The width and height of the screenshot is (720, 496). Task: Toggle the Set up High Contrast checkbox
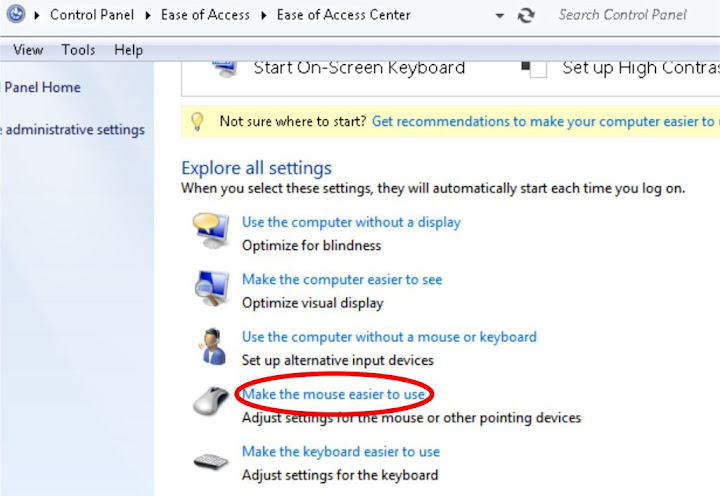pos(539,69)
